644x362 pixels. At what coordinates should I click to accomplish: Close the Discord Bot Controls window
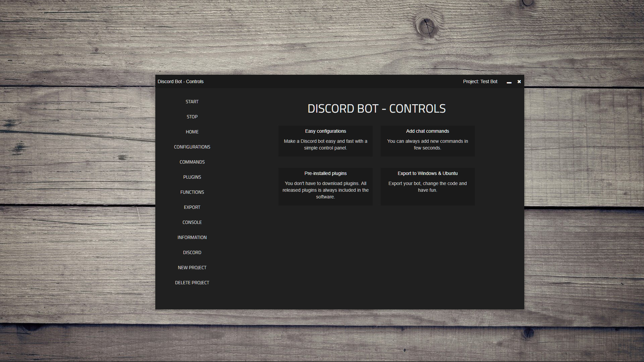click(x=519, y=81)
